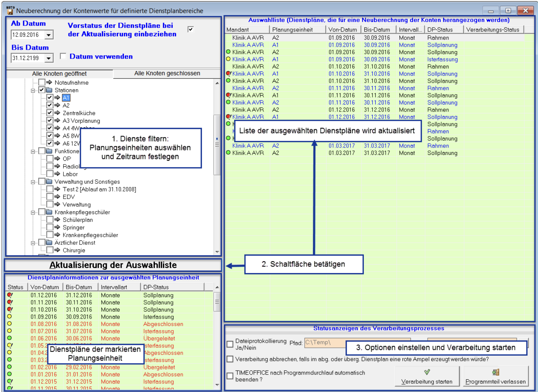Enable Dateiprotokollierung Ja/Nein checkbox
Image resolution: width=538 pixels, height=392 pixels.
[230, 344]
